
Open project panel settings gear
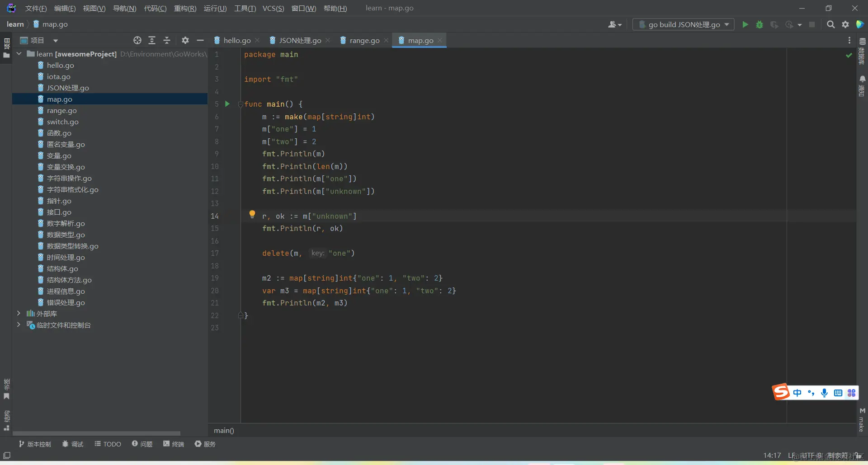(185, 41)
